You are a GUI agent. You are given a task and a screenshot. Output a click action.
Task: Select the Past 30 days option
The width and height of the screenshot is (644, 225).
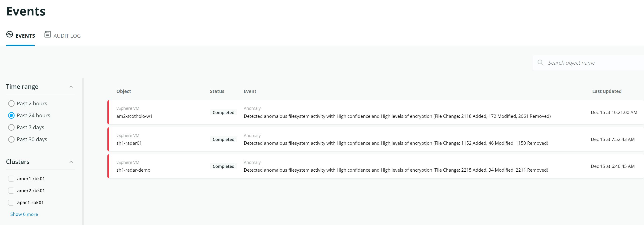[x=11, y=140]
